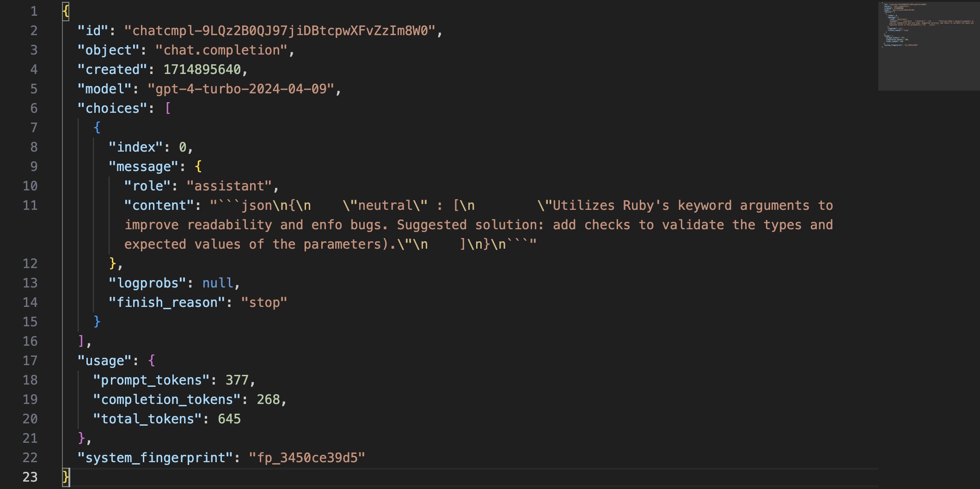This screenshot has width=980, height=489.
Task: Click the prompt_tokens value 377
Action: (237, 380)
